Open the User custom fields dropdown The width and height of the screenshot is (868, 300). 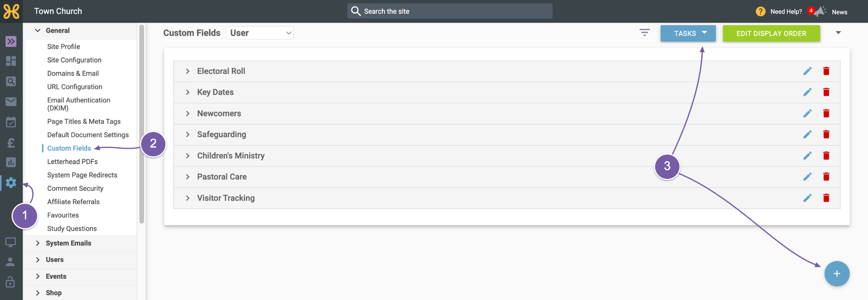[x=260, y=33]
